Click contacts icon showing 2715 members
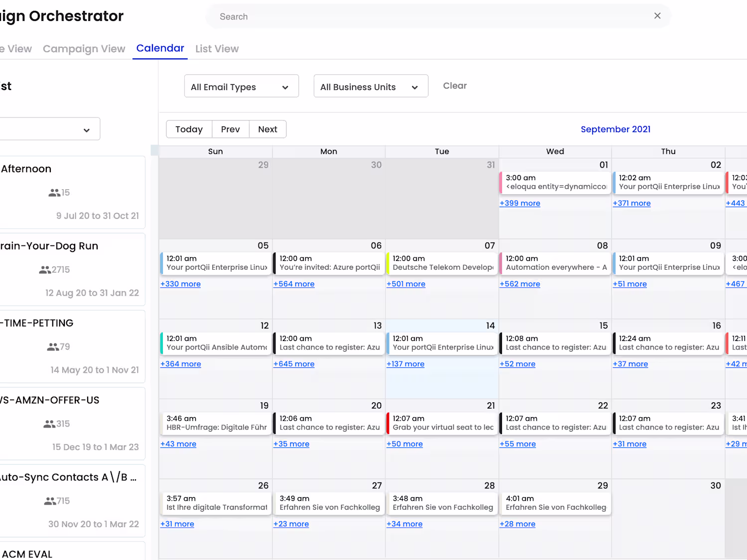Image resolution: width=747 pixels, height=560 pixels. coord(45,270)
